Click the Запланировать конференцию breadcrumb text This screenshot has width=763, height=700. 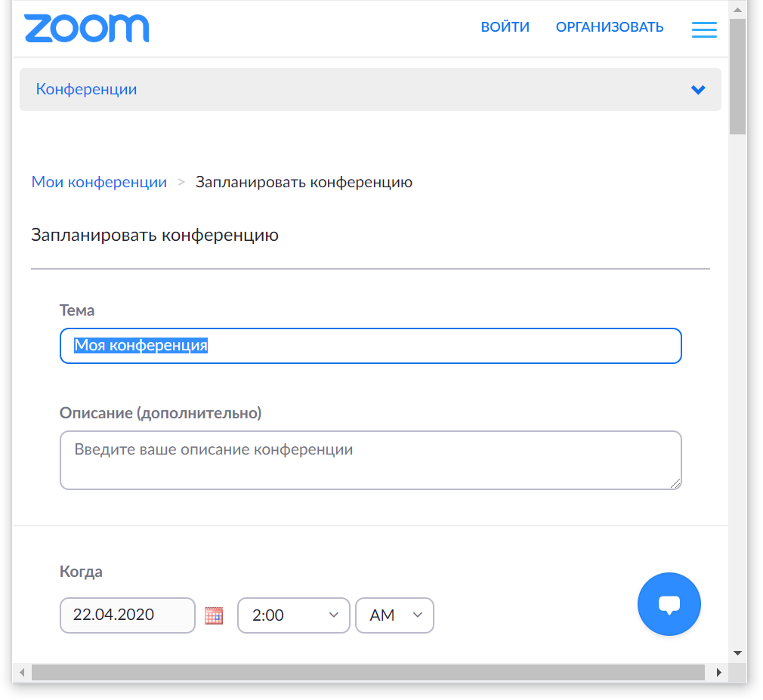click(304, 182)
